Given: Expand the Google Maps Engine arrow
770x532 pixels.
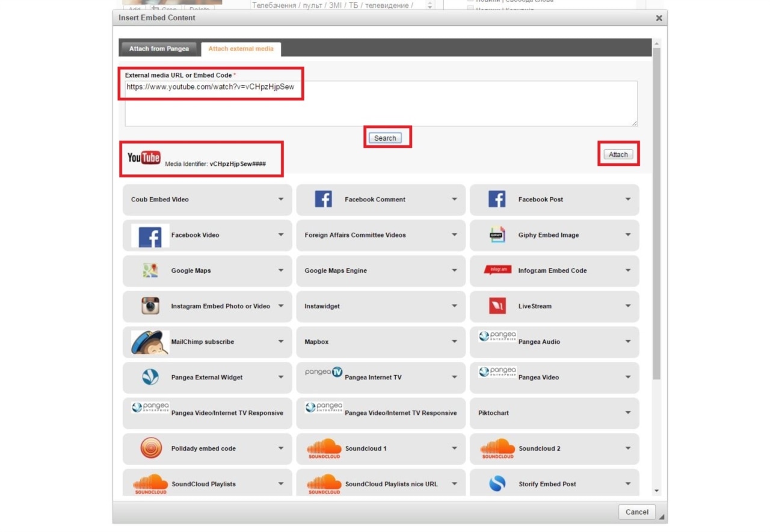Looking at the screenshot, I should tap(454, 271).
